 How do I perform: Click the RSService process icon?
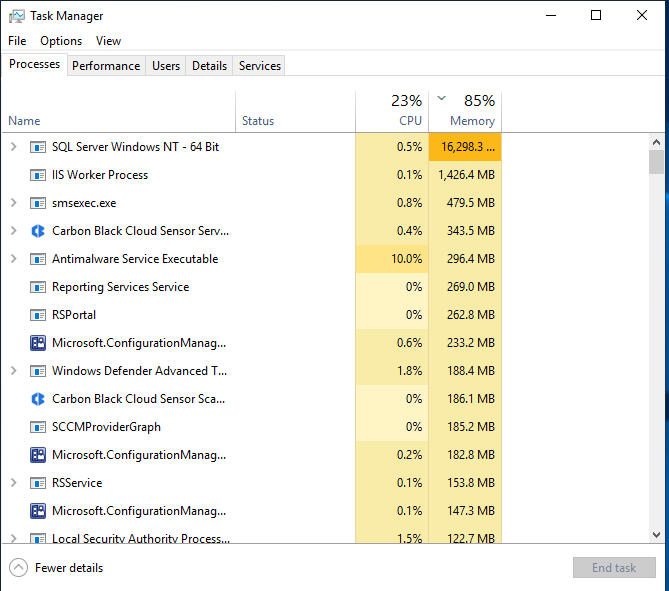pyautogui.click(x=38, y=483)
